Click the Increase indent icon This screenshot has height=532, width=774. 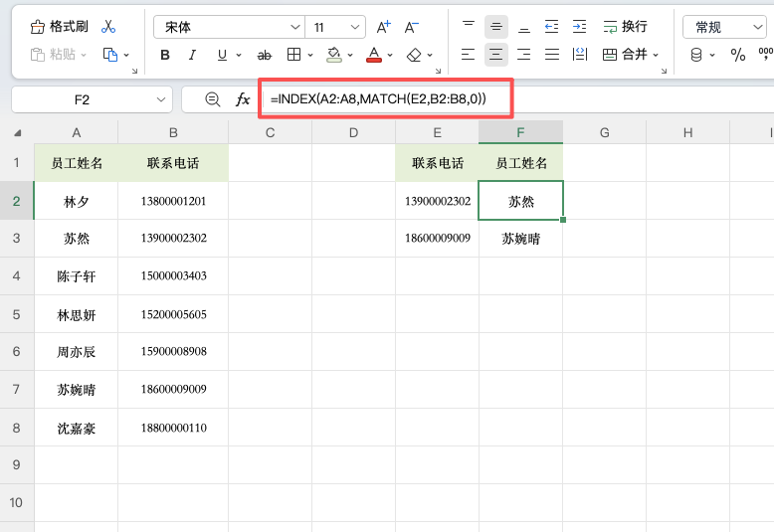(x=580, y=27)
